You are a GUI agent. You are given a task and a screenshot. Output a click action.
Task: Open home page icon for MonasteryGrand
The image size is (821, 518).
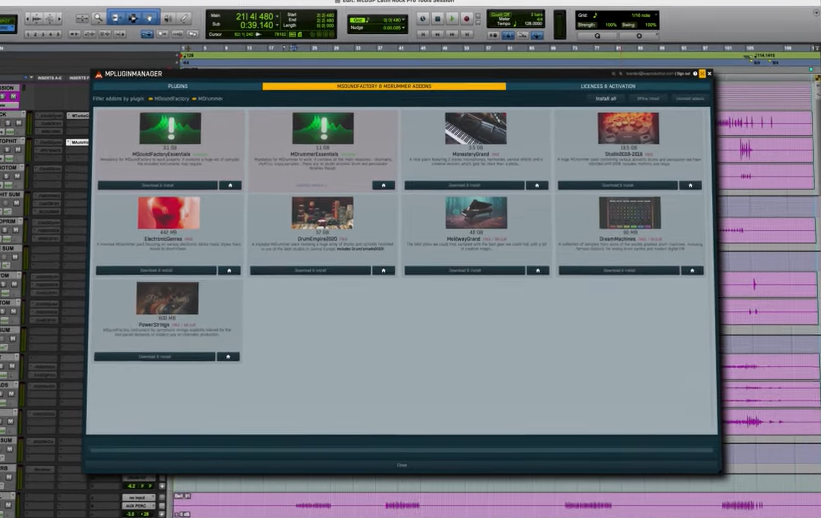(537, 185)
